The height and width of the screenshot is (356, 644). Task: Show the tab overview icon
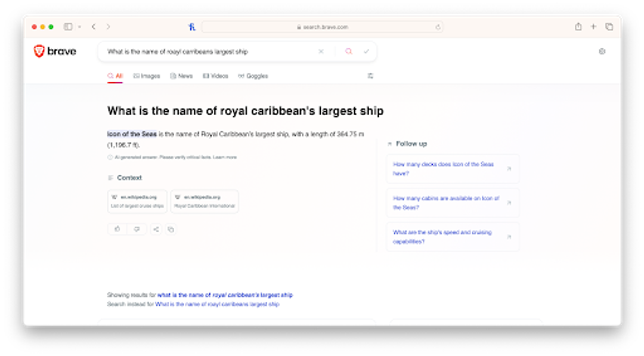609,27
